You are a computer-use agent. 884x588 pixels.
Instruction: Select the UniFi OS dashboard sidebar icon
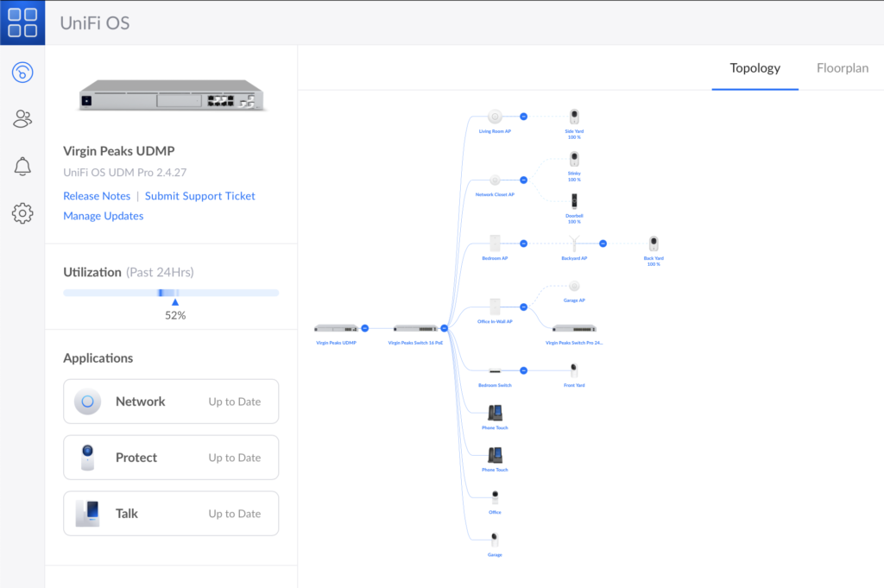click(22, 73)
